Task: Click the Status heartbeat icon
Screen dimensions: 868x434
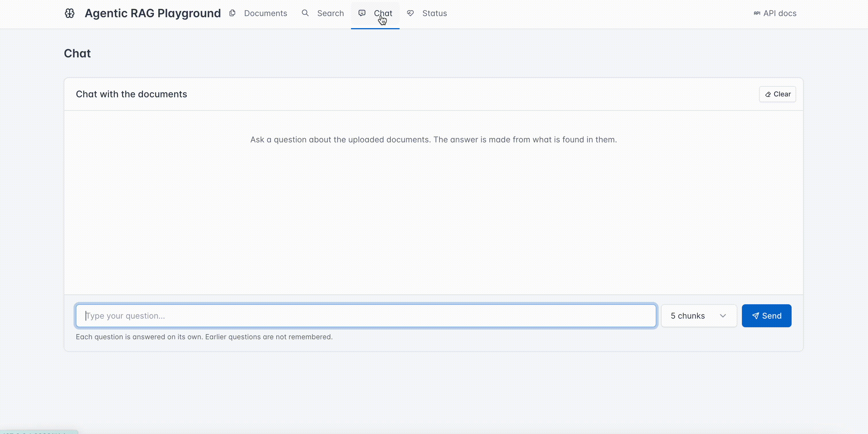Action: click(x=410, y=13)
